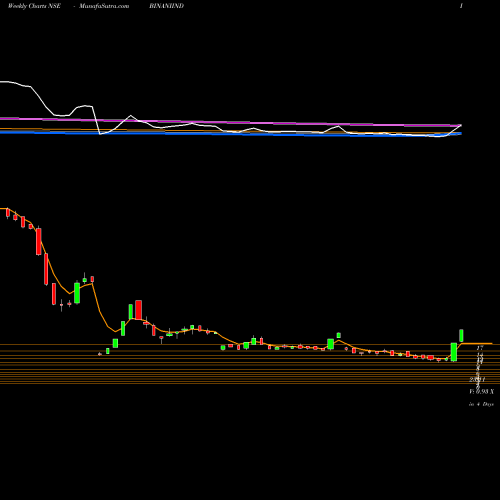Click the green candle beside the wide red candle

[131, 311]
